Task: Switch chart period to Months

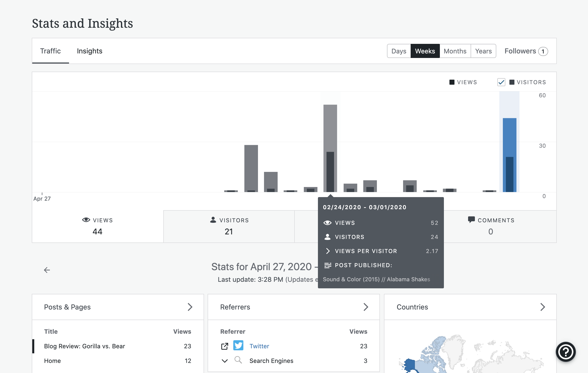Action: (455, 51)
